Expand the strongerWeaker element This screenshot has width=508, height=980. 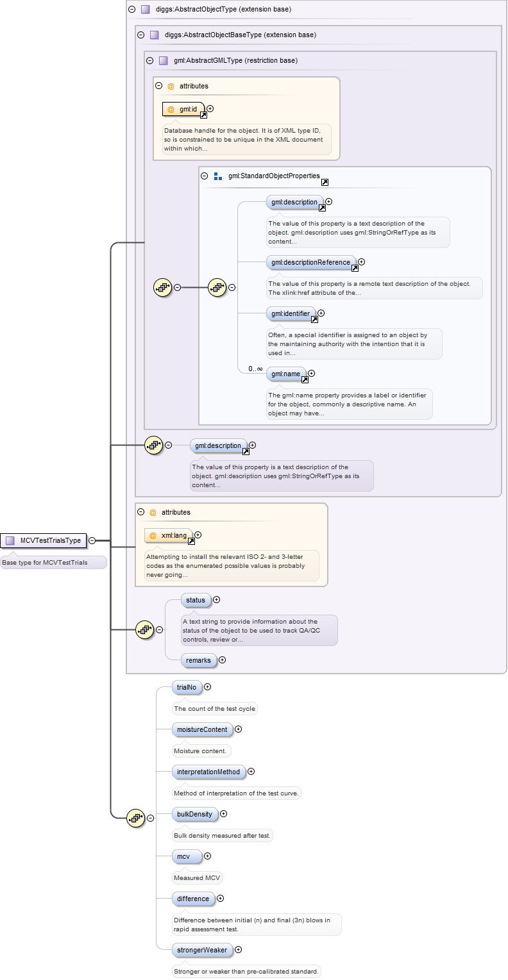tap(239, 950)
